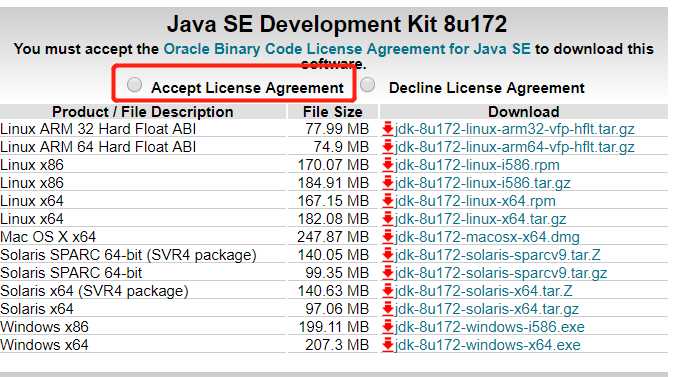Click the Java SE Development Kit 8u172 title
This screenshot has height=377, width=689.
coord(337,24)
